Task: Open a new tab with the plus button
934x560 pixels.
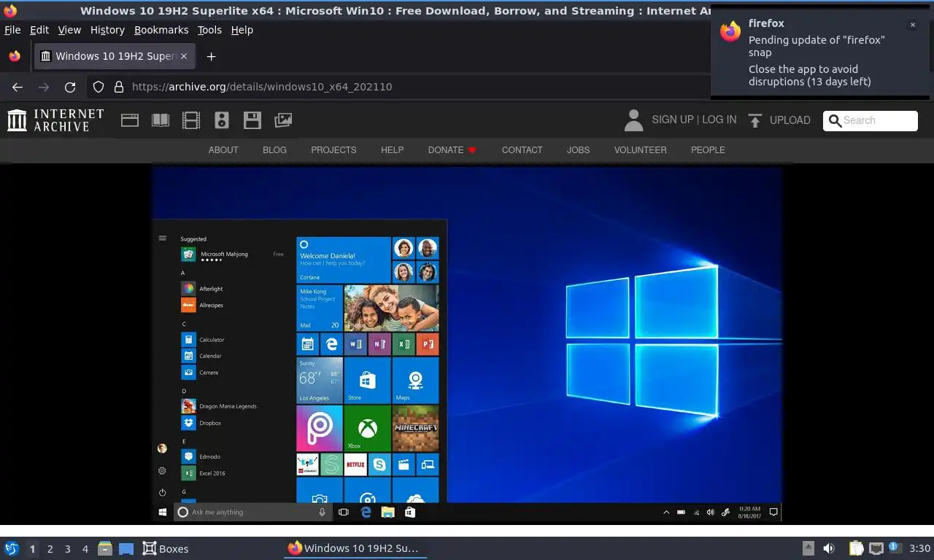Action: (x=211, y=56)
